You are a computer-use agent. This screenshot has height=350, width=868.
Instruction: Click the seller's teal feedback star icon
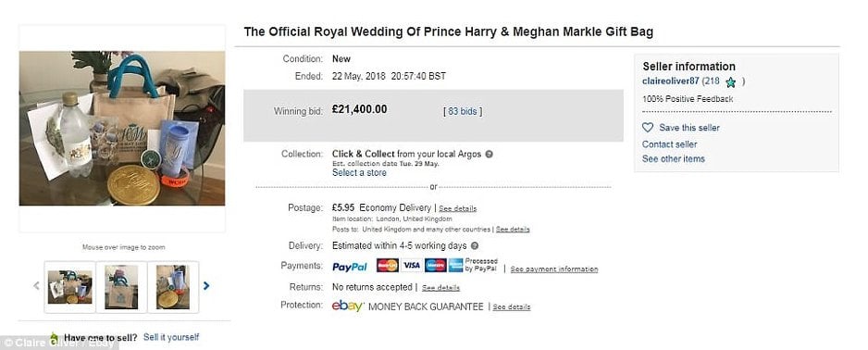click(731, 82)
